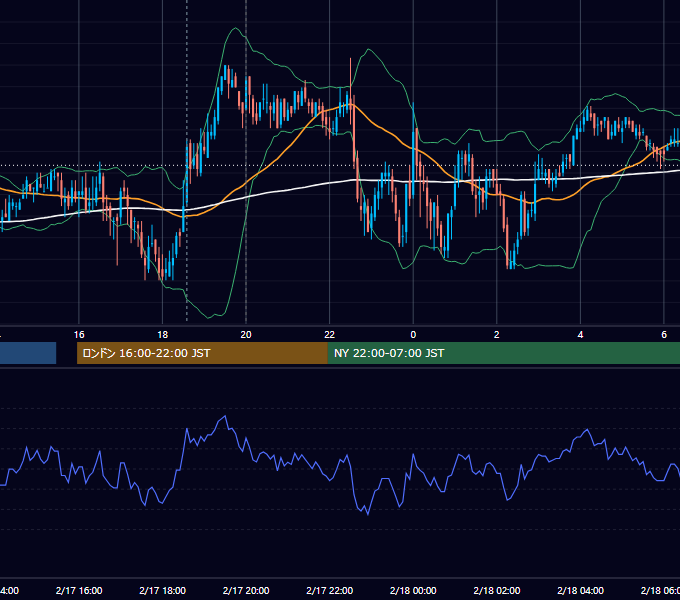Click the 2/17 18:00 date label
Image resolution: width=680 pixels, height=600 pixels.
pyautogui.click(x=163, y=591)
